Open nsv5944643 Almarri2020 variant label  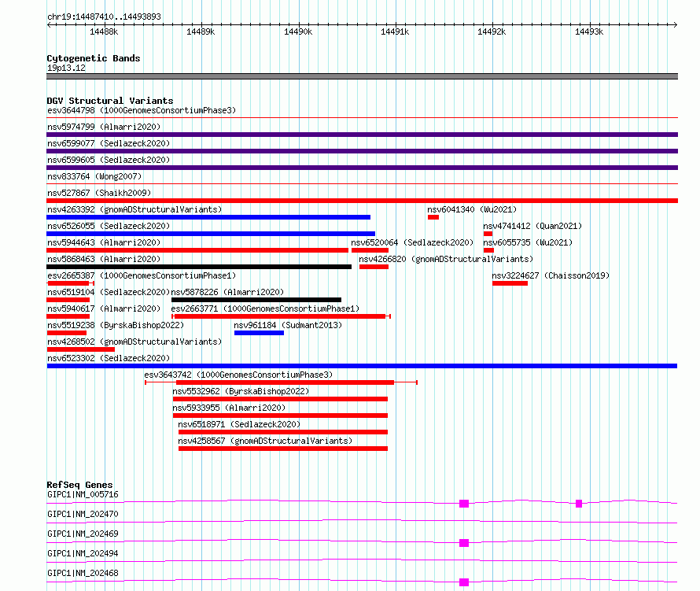104,242
